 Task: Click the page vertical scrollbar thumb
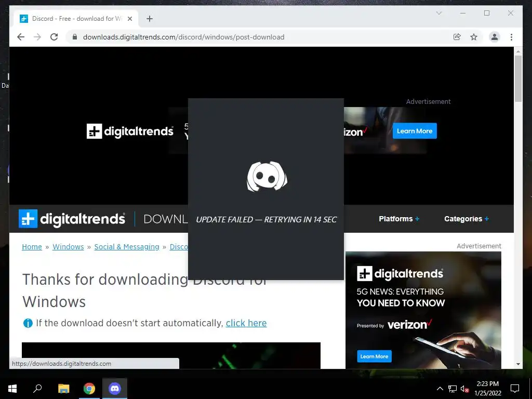(x=518, y=78)
